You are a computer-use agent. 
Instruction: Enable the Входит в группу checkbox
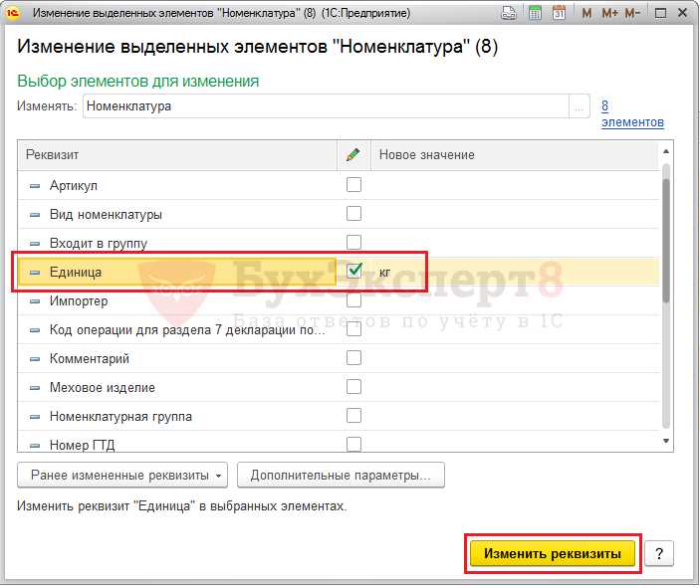(x=353, y=242)
